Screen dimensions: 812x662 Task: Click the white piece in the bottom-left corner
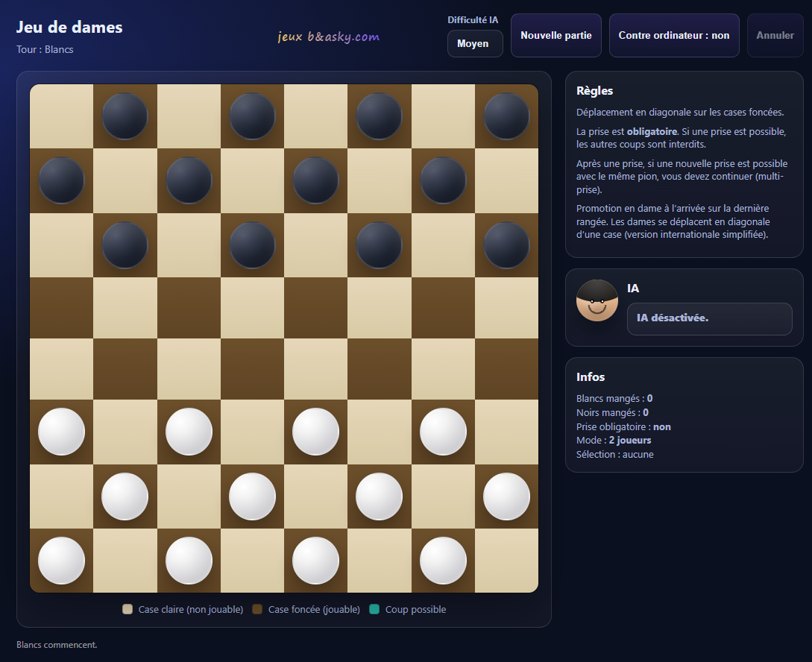(x=61, y=560)
